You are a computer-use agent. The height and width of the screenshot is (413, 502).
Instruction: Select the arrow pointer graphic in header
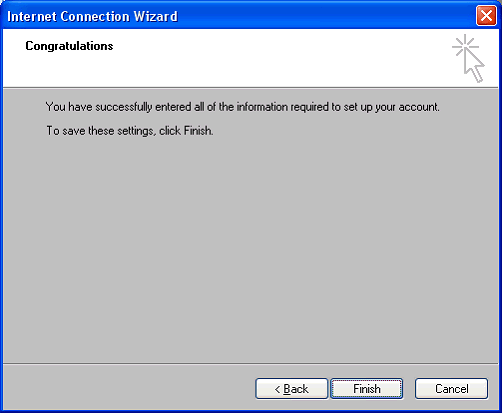[475, 66]
